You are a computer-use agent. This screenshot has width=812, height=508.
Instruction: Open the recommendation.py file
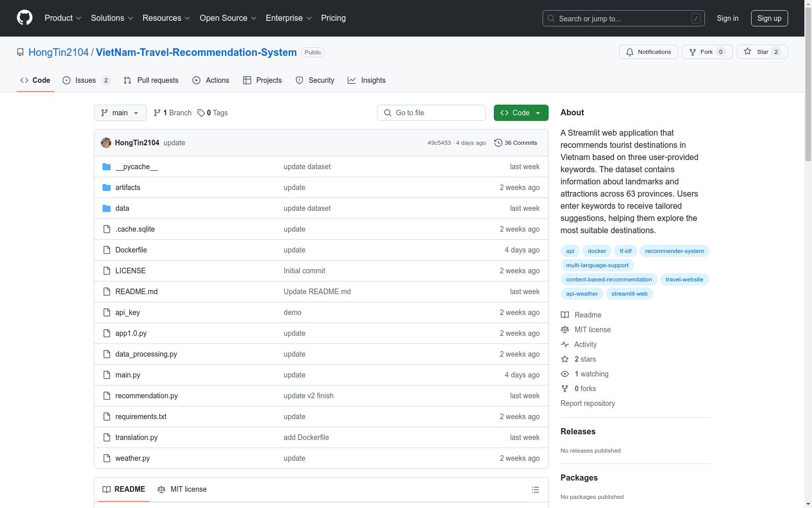147,396
